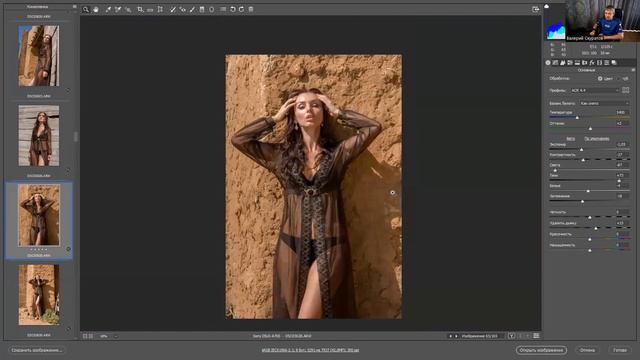640x360 pixels.
Task: Open the Basic panel options menu
Action: click(633, 70)
